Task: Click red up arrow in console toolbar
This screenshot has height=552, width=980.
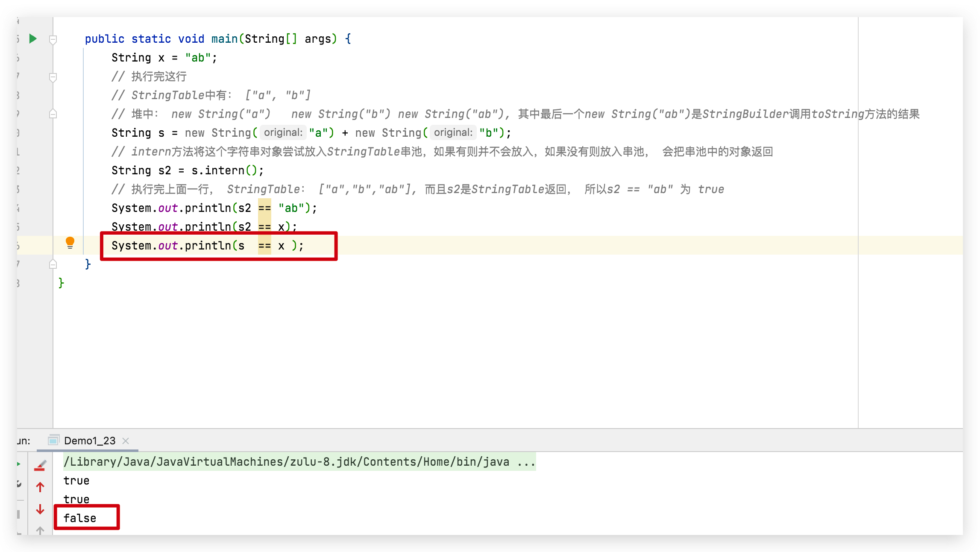Action: (x=40, y=487)
